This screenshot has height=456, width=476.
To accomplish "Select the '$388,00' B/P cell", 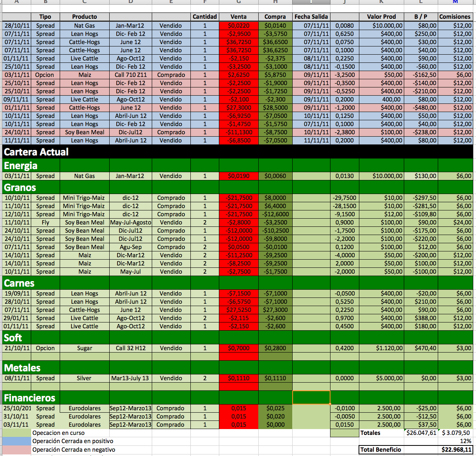I will point(421,318).
